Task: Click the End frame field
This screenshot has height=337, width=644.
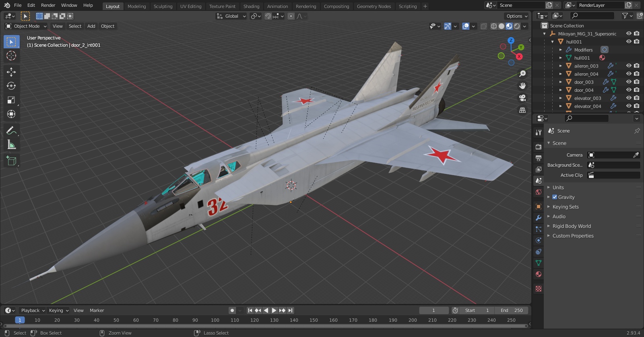Action: pos(511,310)
